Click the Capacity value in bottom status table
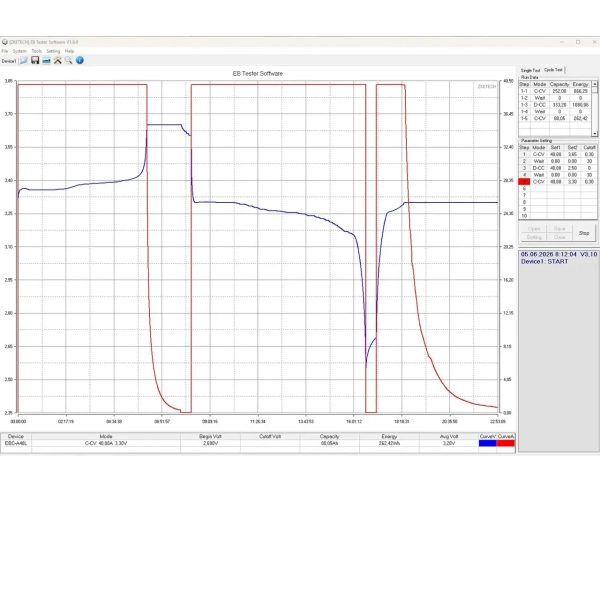Image resolution: width=600 pixels, height=600 pixels. point(329,443)
